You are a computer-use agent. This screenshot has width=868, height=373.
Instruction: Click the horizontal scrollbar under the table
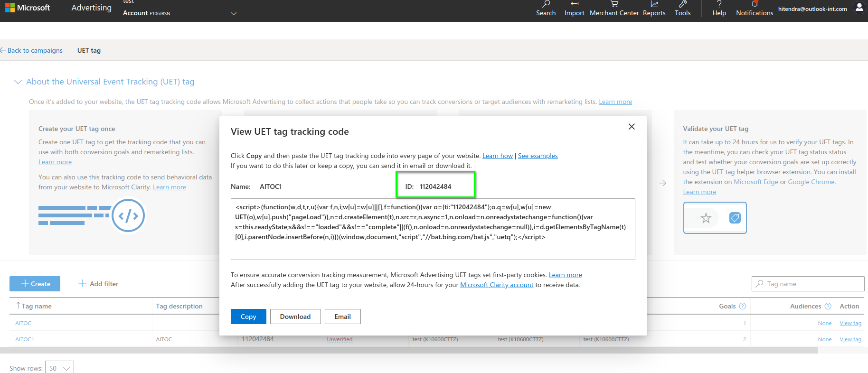(x=408, y=350)
